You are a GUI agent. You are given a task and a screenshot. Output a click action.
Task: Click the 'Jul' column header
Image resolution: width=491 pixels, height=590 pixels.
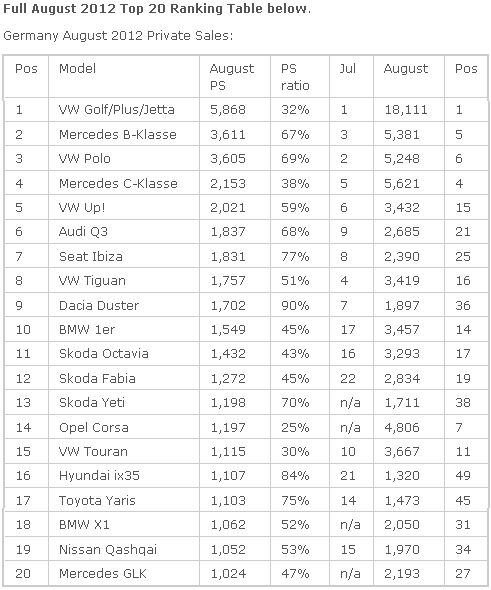[x=347, y=69]
